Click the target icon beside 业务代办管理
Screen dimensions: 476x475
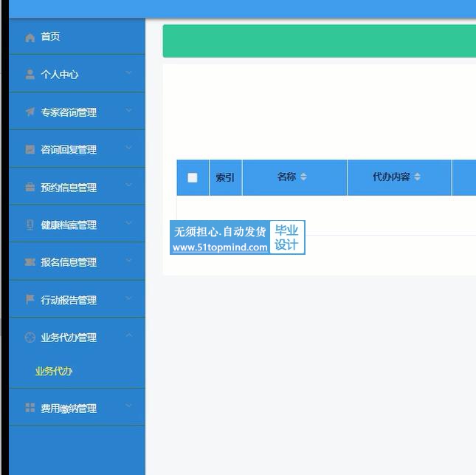30,338
